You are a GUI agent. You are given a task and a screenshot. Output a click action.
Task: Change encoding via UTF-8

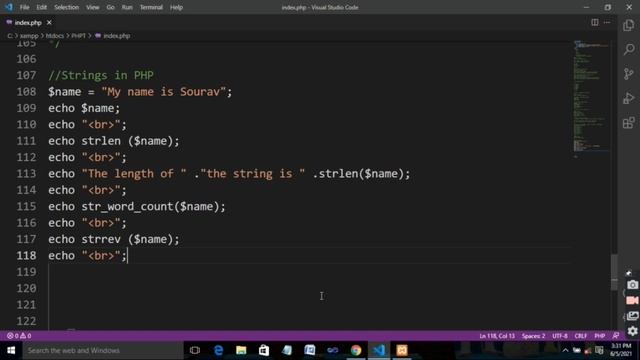tap(560, 336)
